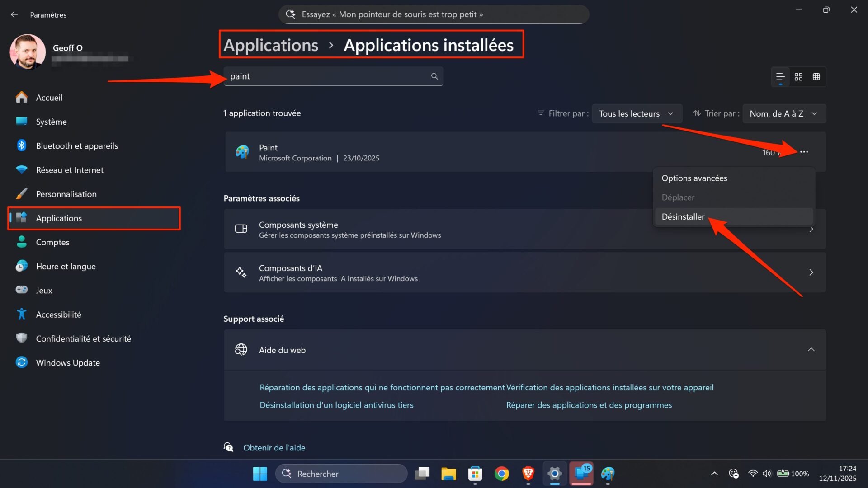Image resolution: width=868 pixels, height=488 pixels.
Task: Open Accessibilité settings section
Action: pos(58,314)
